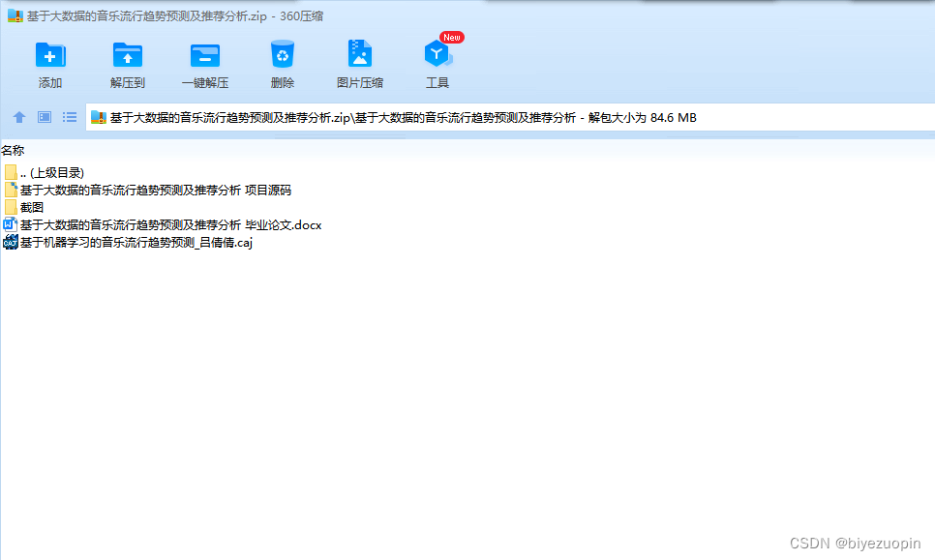Click the folder icon of 项目源码
Screen dimensions: 935x560
click(11, 190)
